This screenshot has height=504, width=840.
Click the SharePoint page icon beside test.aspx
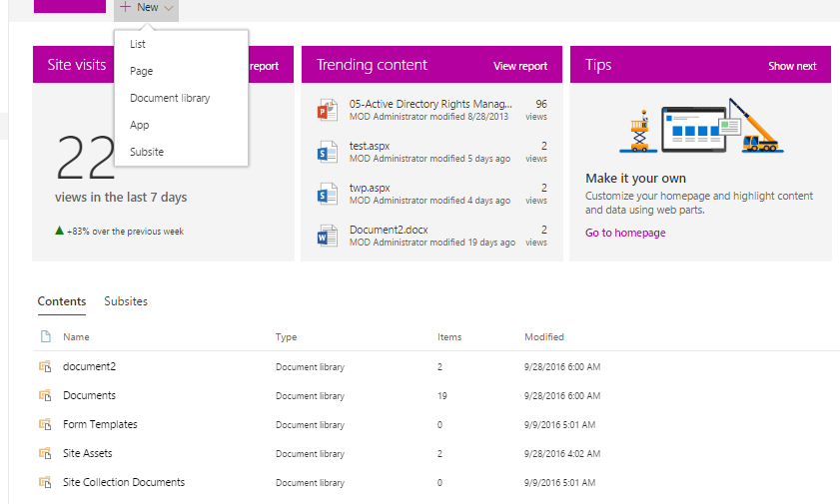(x=327, y=152)
